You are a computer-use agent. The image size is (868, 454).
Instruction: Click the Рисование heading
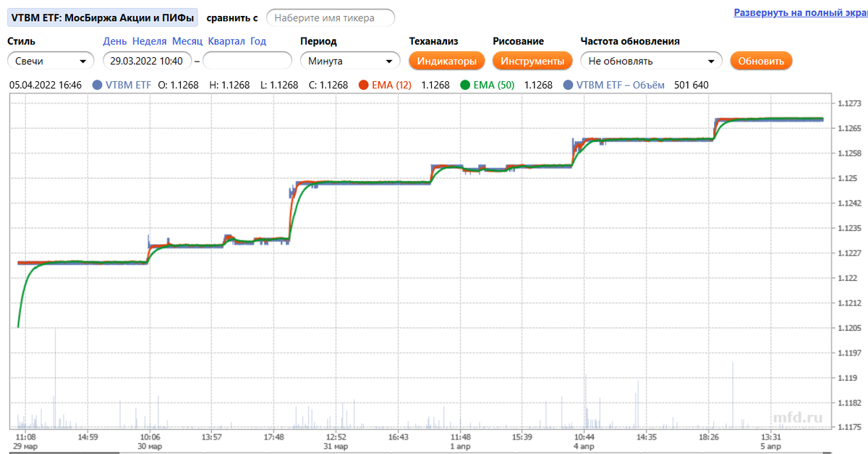pyautogui.click(x=518, y=41)
